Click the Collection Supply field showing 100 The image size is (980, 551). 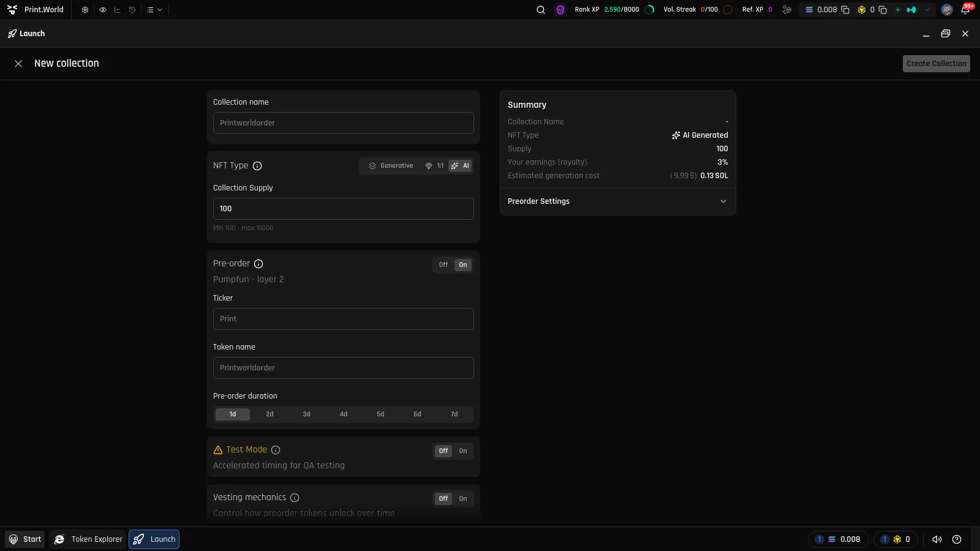343,209
